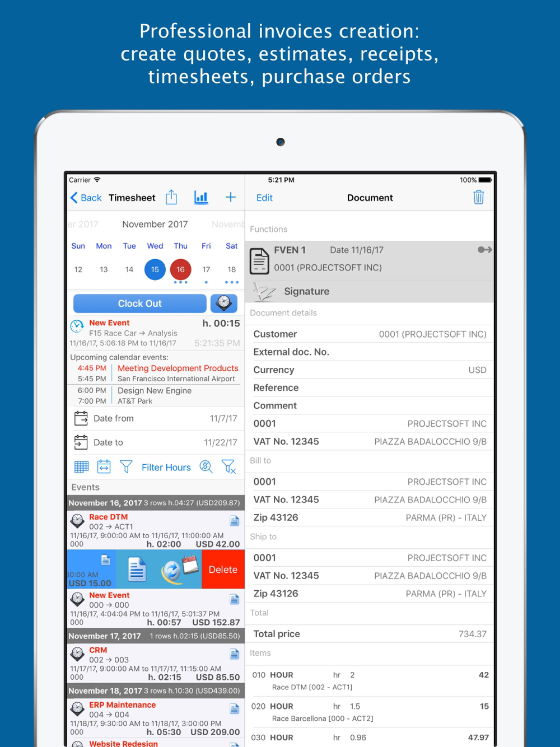The height and width of the screenshot is (747, 560).
Task: Open Design New Engine calendar event
Action: point(156,396)
